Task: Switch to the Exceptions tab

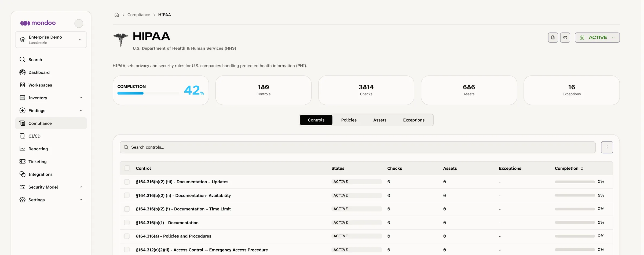Action: [x=414, y=120]
